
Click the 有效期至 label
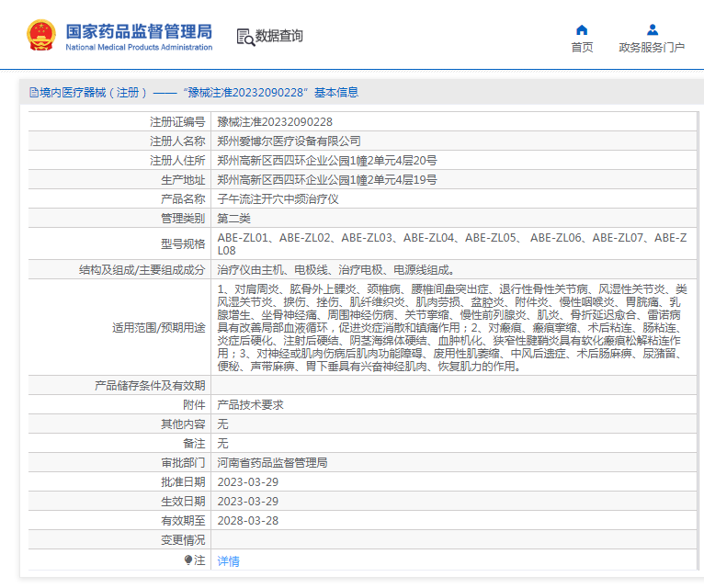pyautogui.click(x=183, y=521)
